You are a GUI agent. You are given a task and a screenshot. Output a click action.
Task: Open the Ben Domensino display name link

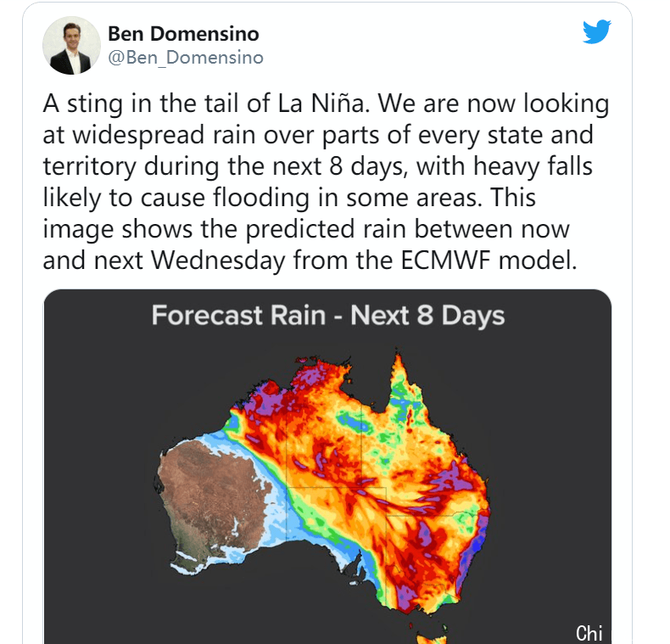tap(183, 34)
